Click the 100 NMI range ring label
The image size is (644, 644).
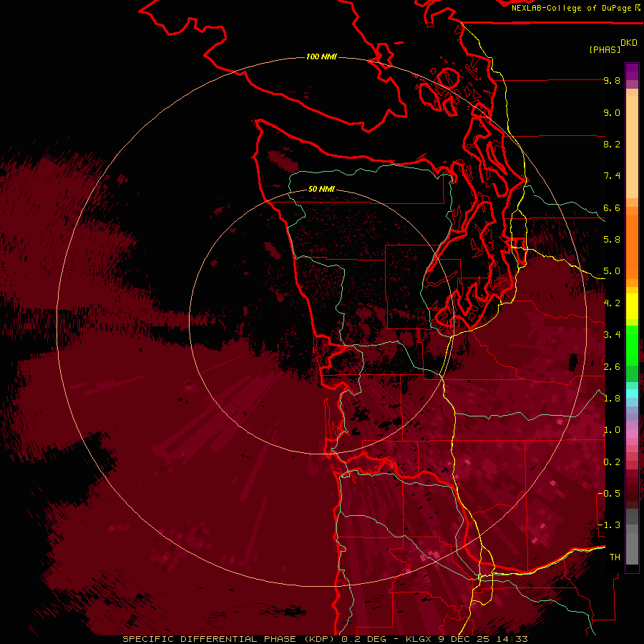321,57
